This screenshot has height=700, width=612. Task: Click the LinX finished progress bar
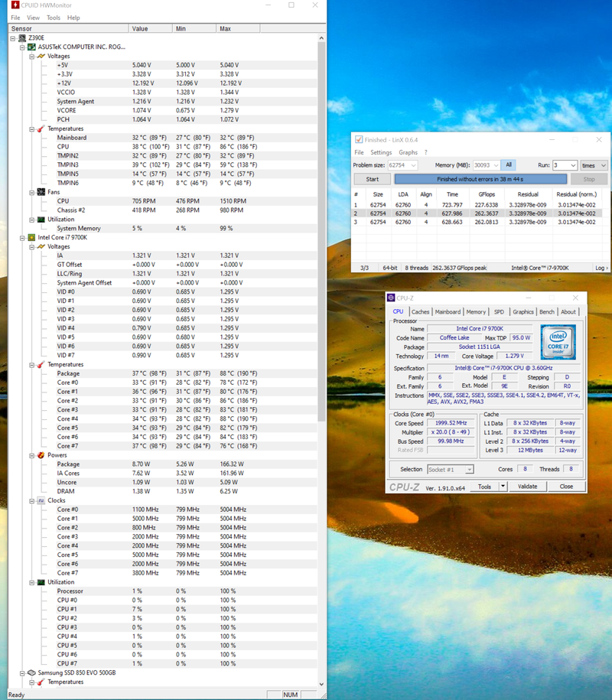point(480,179)
